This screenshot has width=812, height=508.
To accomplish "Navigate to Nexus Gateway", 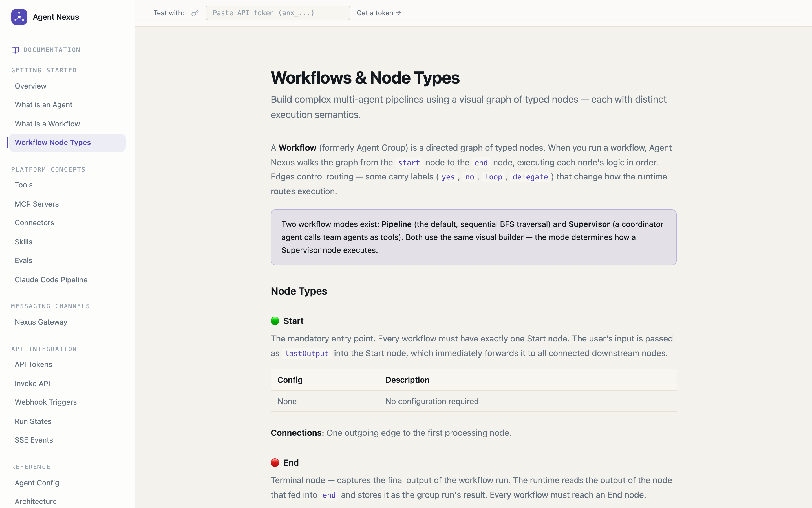I will coord(41,322).
